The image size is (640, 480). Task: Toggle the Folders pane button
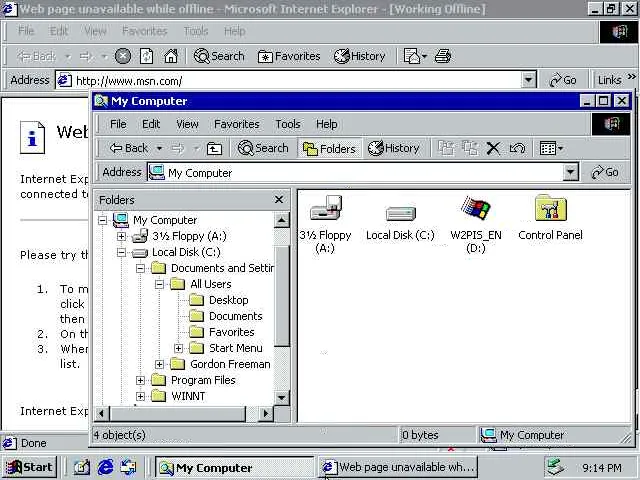pyautogui.click(x=329, y=149)
